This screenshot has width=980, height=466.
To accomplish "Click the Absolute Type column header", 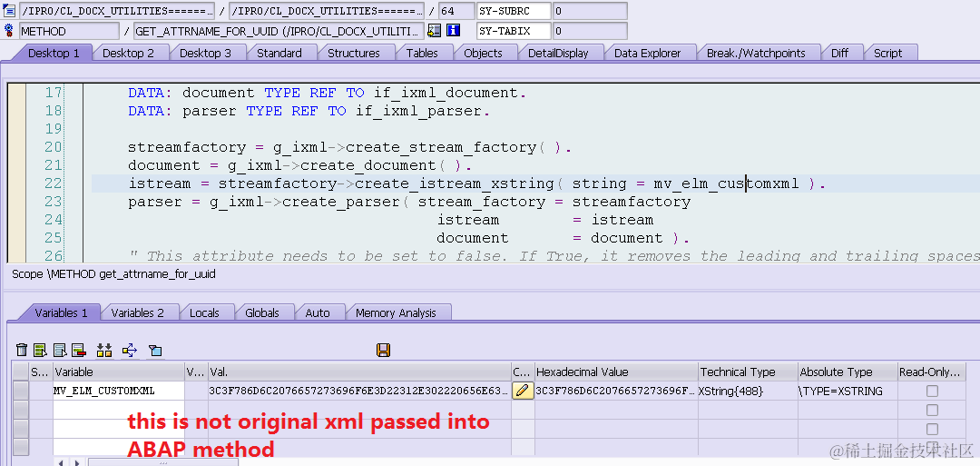I will (848, 372).
